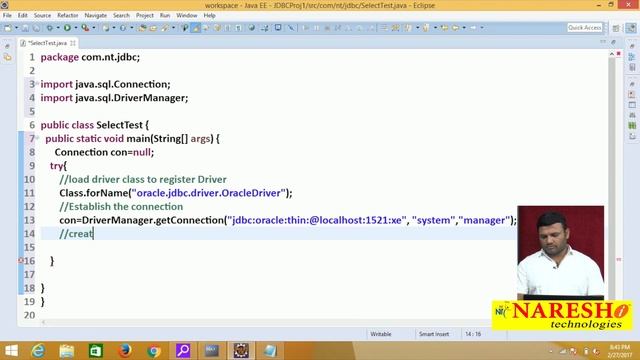Image resolution: width=640 pixels, height=360 pixels.
Task: Click red error square atop overview ruler
Action: (x=619, y=53)
